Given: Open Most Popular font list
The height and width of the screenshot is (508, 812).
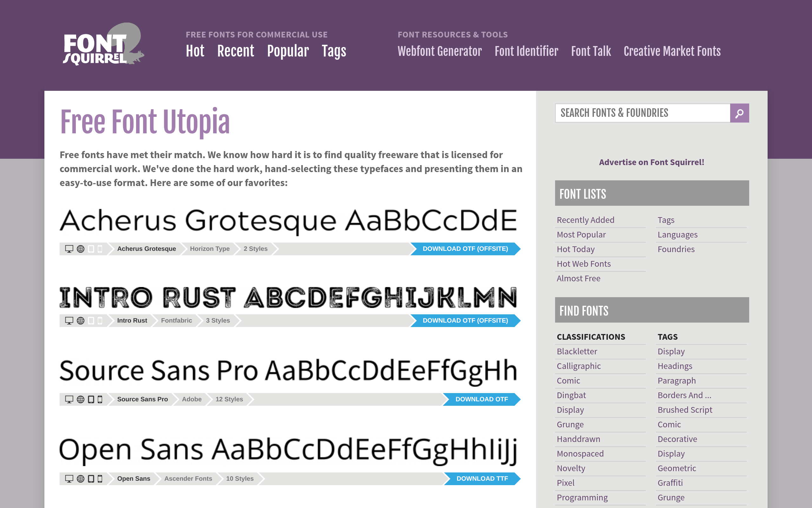Looking at the screenshot, I should tap(581, 235).
